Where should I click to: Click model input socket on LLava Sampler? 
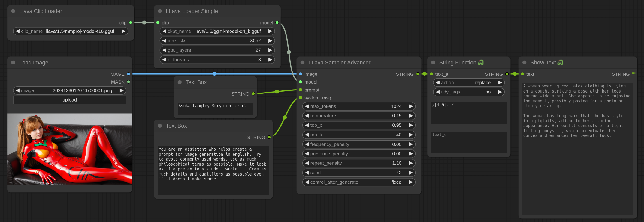tap(301, 82)
